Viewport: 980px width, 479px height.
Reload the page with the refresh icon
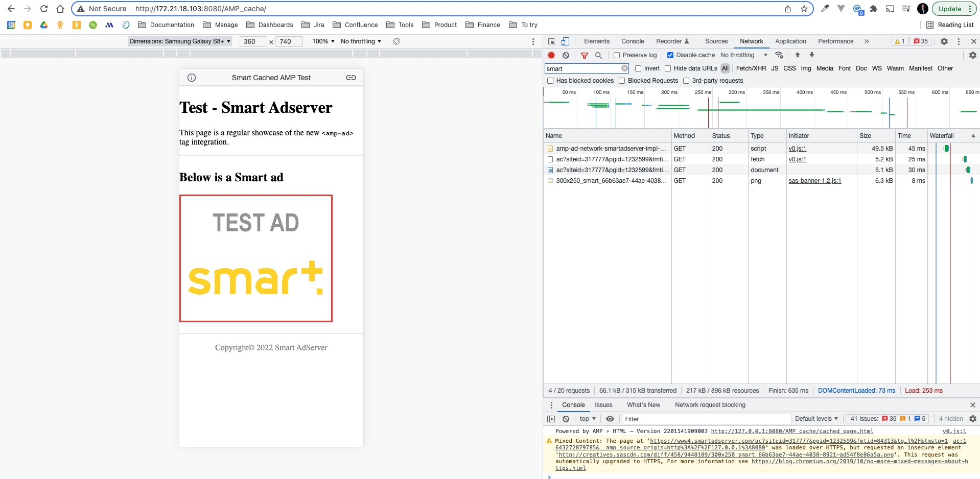coord(44,9)
